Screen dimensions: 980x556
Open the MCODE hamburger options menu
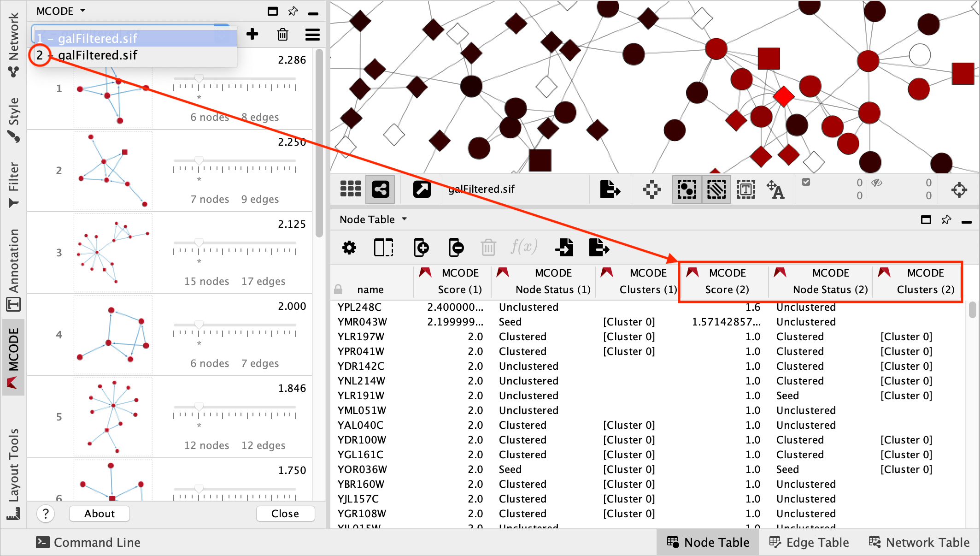(x=312, y=34)
